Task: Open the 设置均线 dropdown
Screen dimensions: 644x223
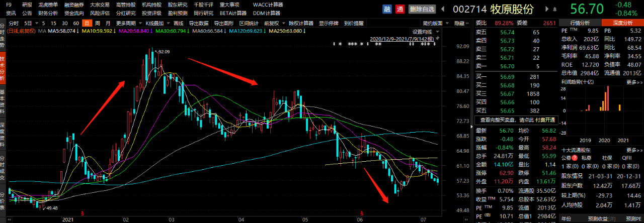Action: coord(425,31)
